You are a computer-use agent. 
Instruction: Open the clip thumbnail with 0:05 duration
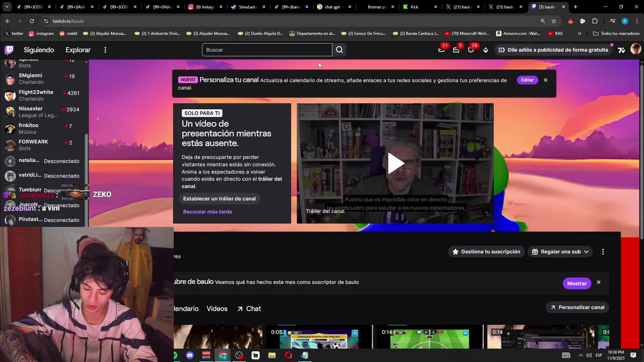(x=319, y=337)
